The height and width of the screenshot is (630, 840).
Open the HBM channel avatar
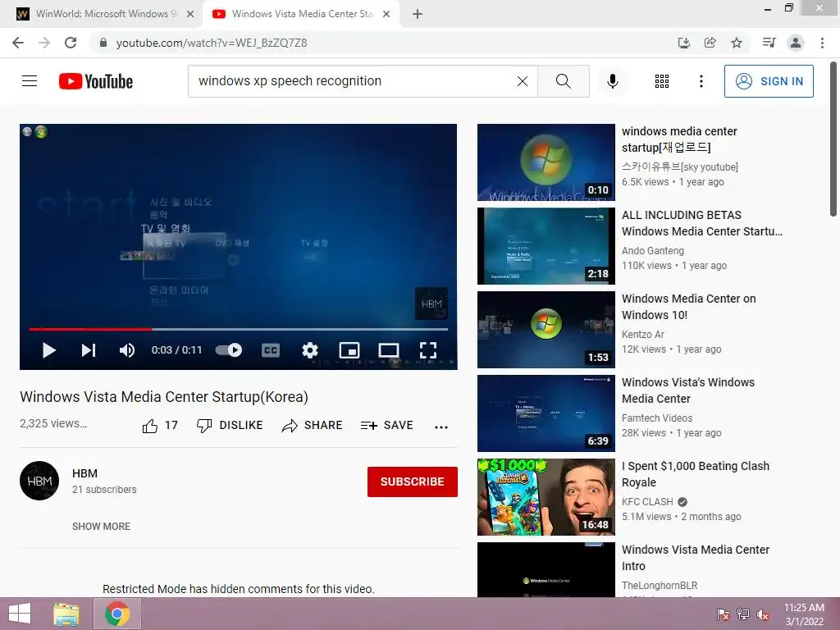[39, 481]
